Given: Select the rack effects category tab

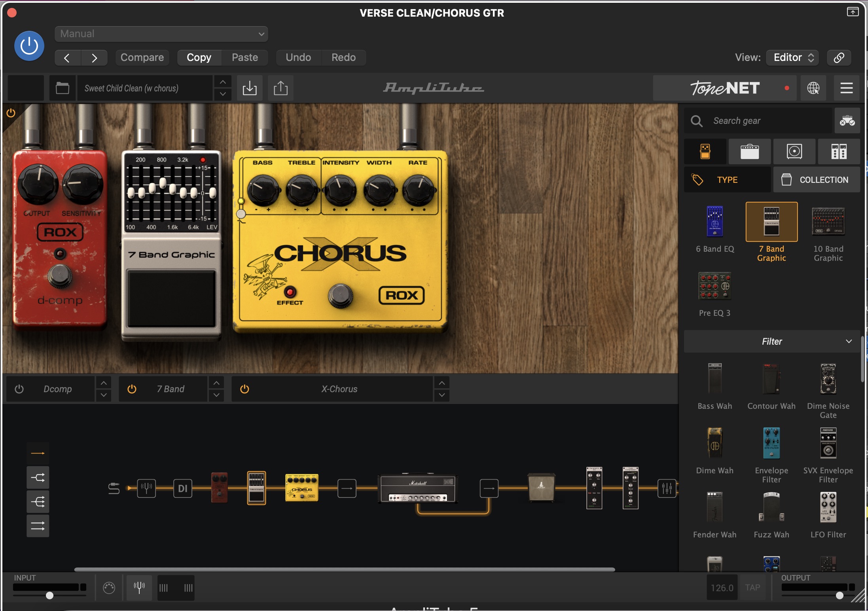Looking at the screenshot, I should tap(839, 151).
